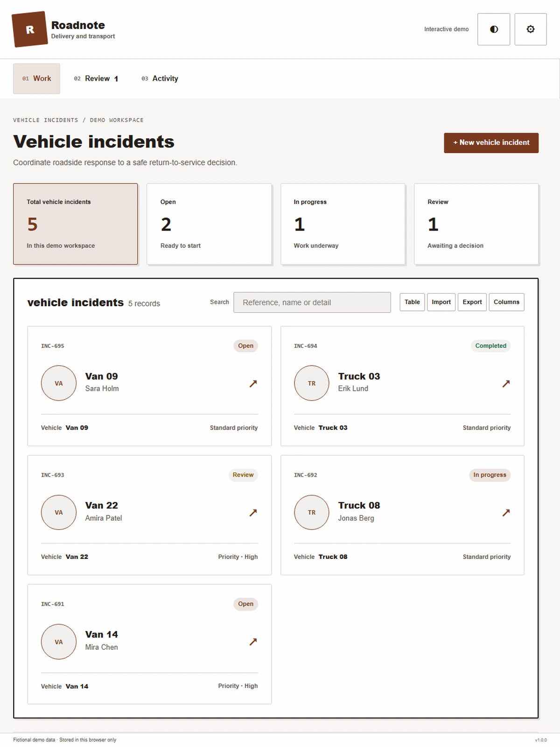Screen dimensions: 560x747
Task: Open the Van 14 arrow icon
Action: pos(253,641)
